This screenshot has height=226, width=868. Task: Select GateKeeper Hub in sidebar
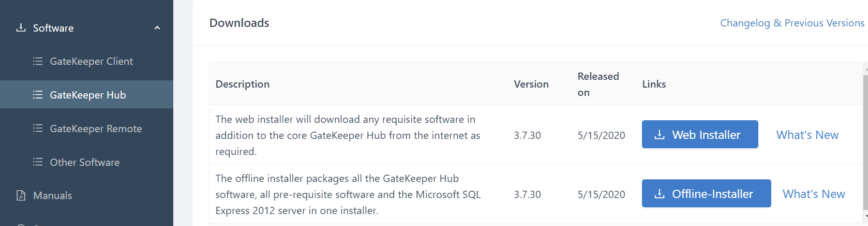coord(87,95)
